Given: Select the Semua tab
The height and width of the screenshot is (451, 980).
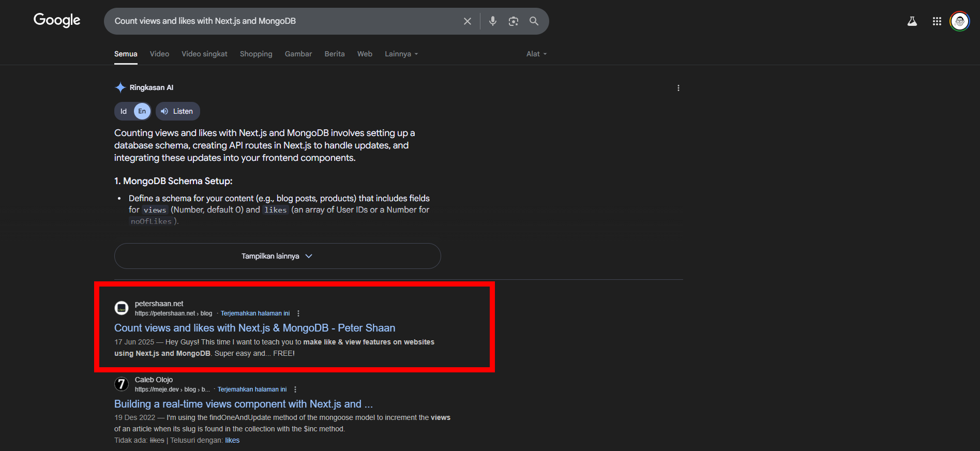Looking at the screenshot, I should pyautogui.click(x=126, y=54).
